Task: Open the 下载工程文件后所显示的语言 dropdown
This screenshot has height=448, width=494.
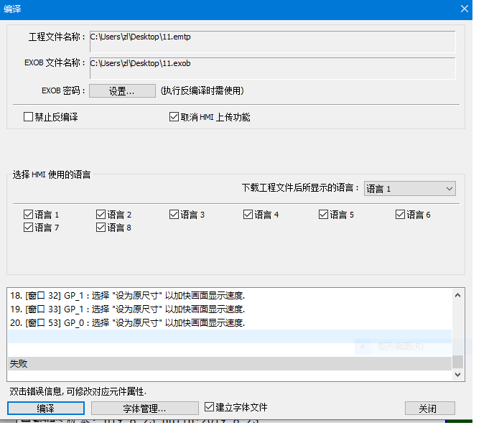Action: [x=409, y=189]
